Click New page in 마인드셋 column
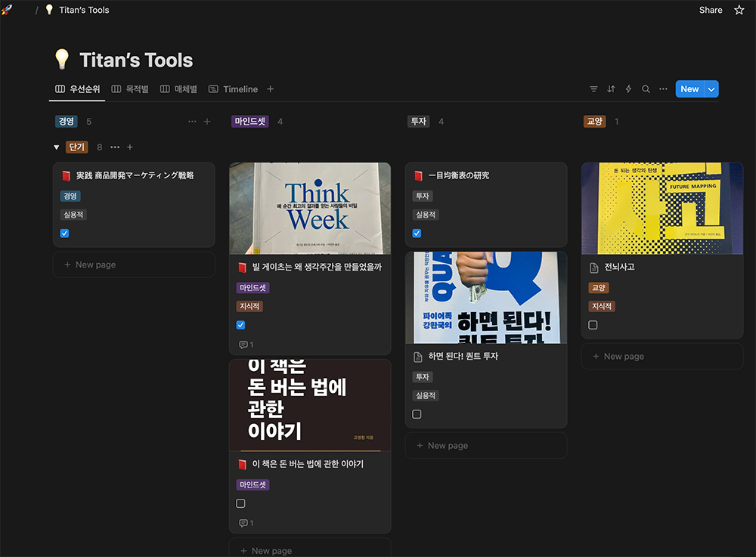This screenshot has height=557, width=756. coord(310,549)
